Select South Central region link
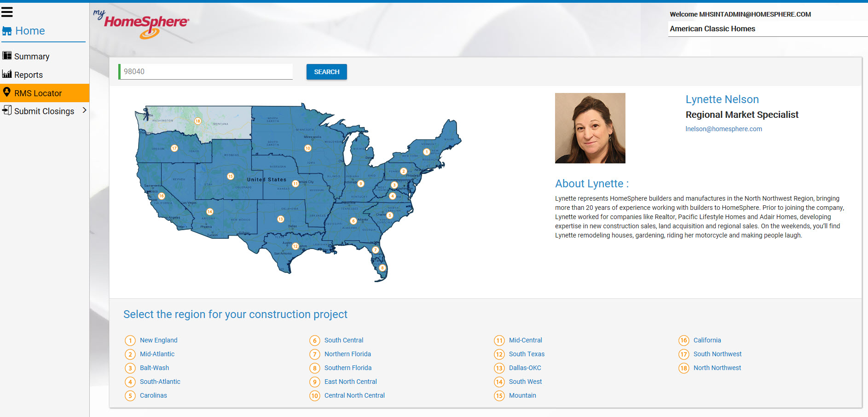 [x=344, y=340]
